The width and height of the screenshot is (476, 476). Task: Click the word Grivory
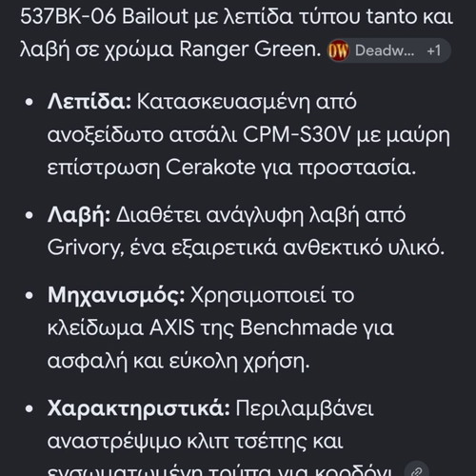(x=86, y=248)
